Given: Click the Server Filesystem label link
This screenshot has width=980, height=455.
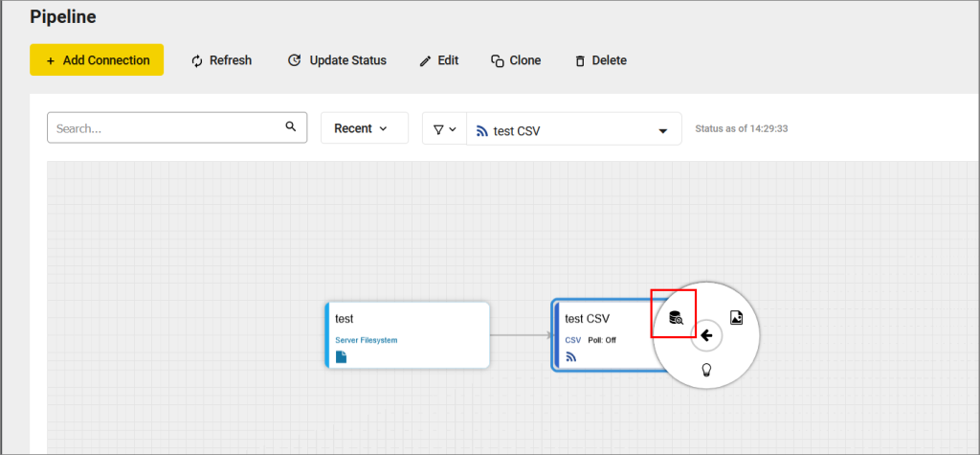Looking at the screenshot, I should [x=366, y=340].
